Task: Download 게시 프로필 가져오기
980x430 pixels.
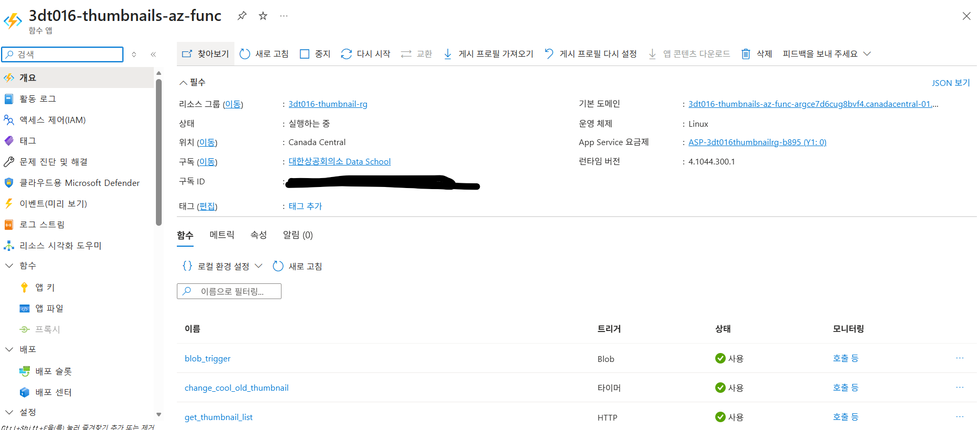Action: pos(488,53)
